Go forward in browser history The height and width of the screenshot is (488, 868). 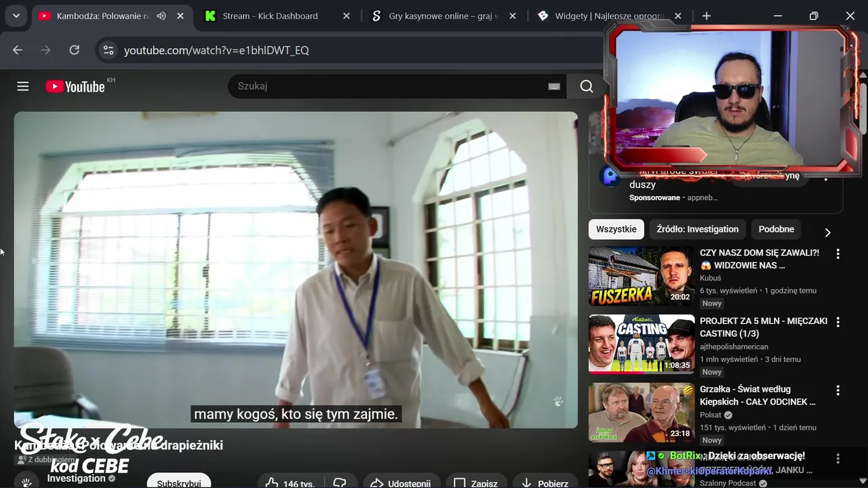point(46,50)
